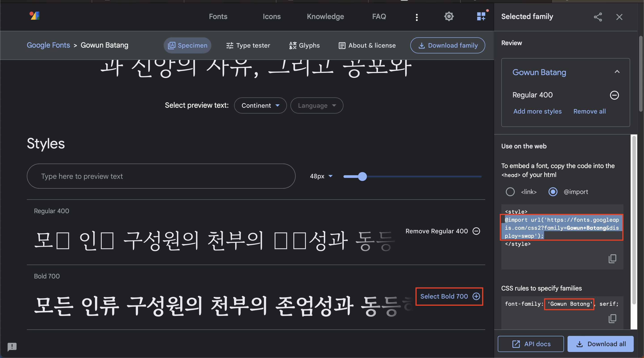Click the font size slider thumb
This screenshot has height=358, width=644.
[x=362, y=176]
